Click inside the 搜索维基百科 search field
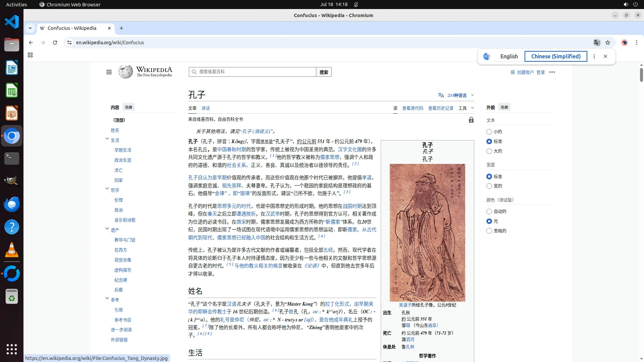This screenshot has width=644, height=362. coord(255,72)
